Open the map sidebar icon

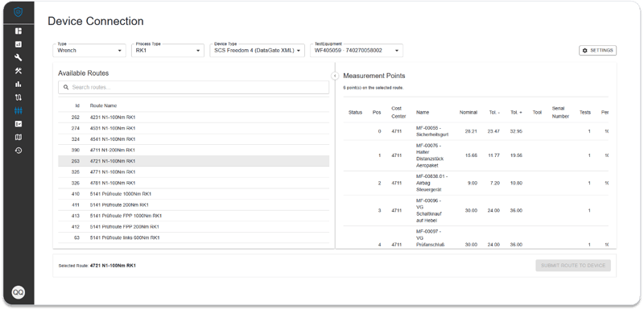(18, 137)
